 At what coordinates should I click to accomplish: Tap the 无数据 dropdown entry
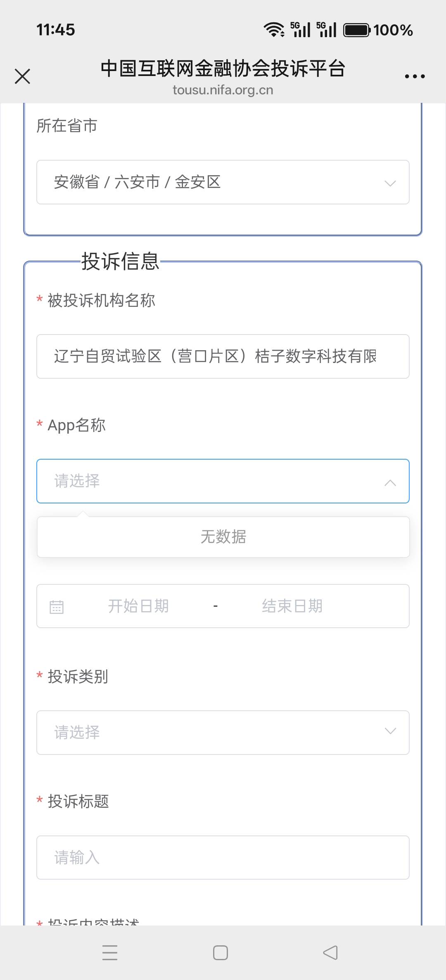[x=223, y=537]
